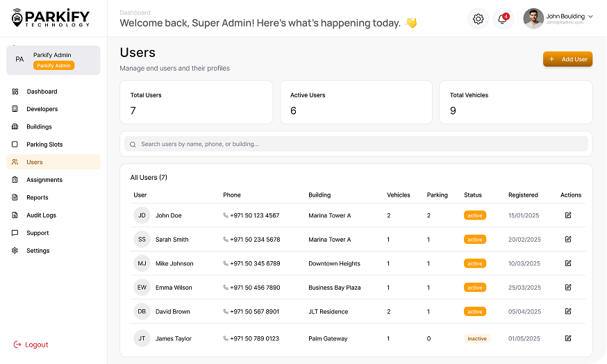Open the Dashboard menu item
This screenshot has width=607, height=364.
click(42, 92)
